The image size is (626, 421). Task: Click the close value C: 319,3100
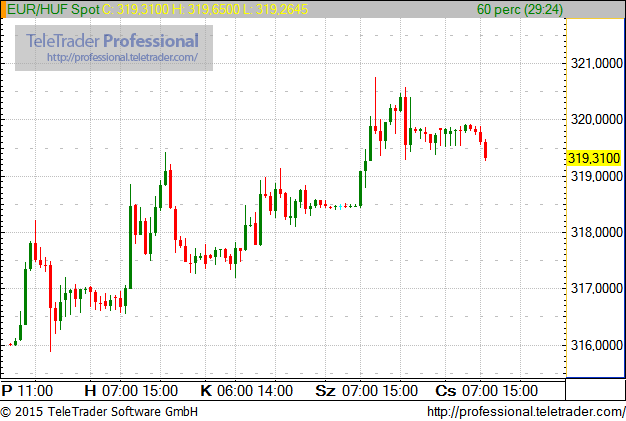136,9
